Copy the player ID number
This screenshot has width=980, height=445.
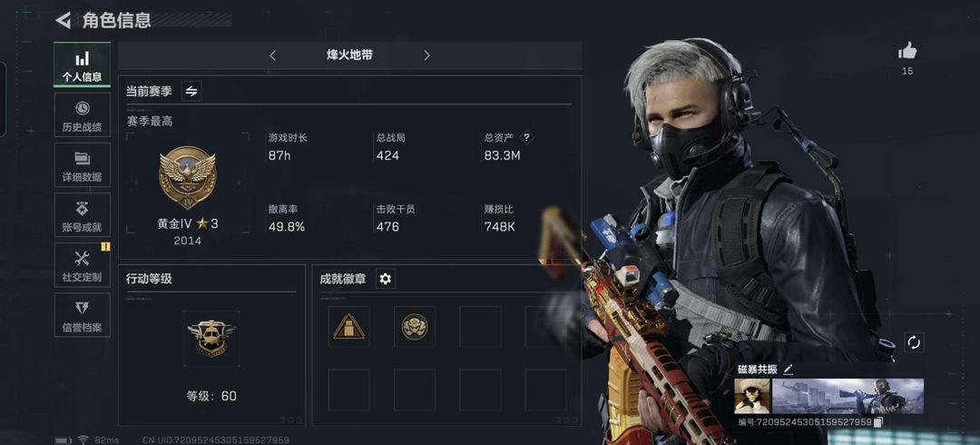[878, 422]
